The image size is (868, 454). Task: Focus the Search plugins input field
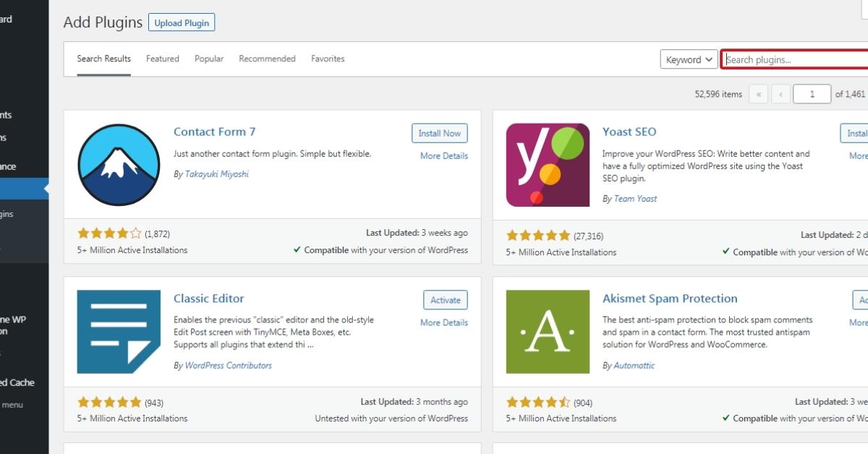click(794, 59)
